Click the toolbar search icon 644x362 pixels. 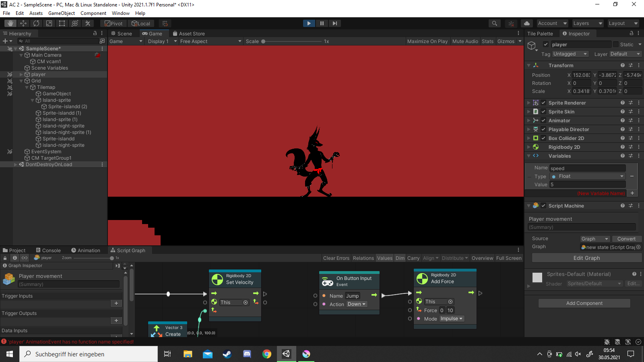(494, 23)
